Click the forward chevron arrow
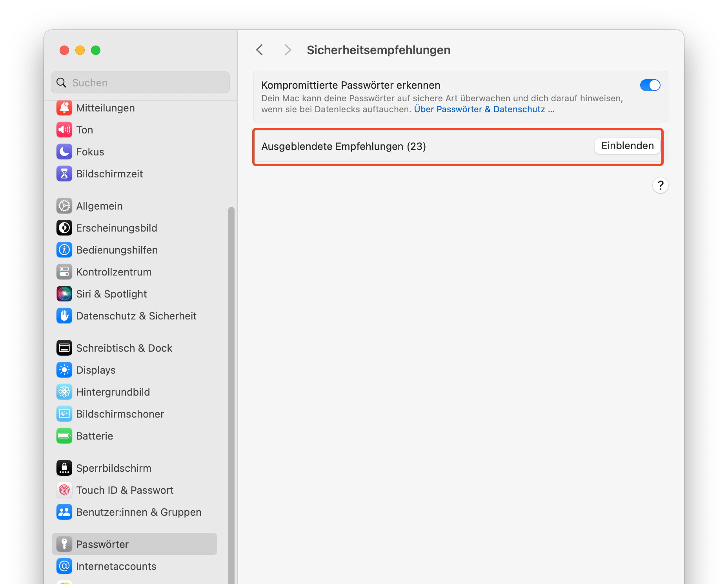This screenshot has width=728, height=584. click(288, 50)
